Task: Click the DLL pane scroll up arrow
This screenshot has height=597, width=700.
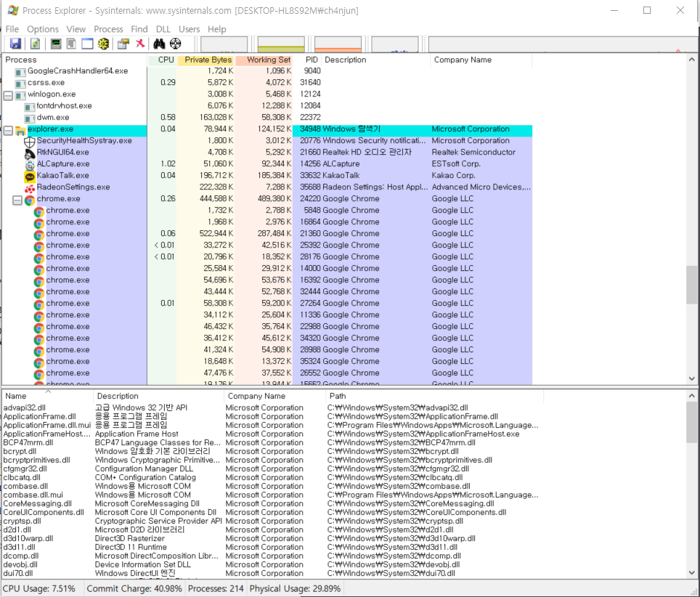Action: [x=692, y=396]
